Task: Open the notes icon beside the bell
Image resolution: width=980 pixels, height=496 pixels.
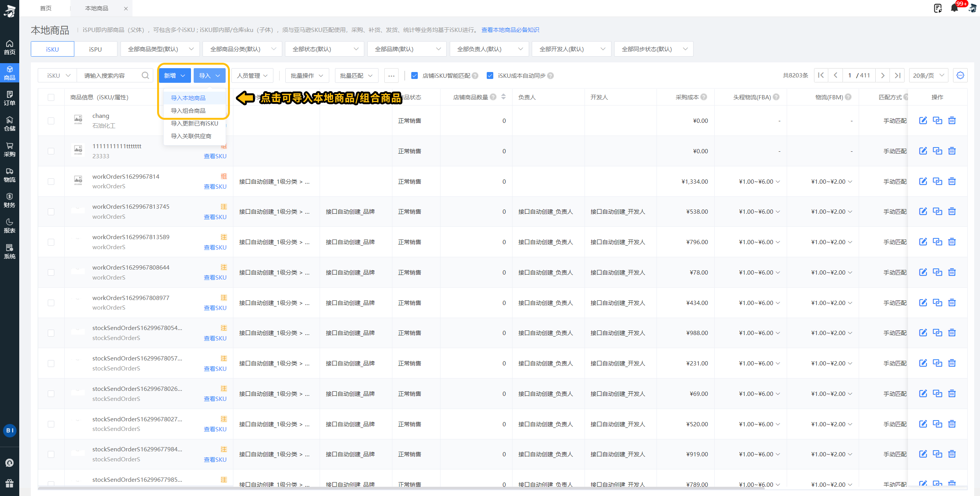Action: coord(938,8)
